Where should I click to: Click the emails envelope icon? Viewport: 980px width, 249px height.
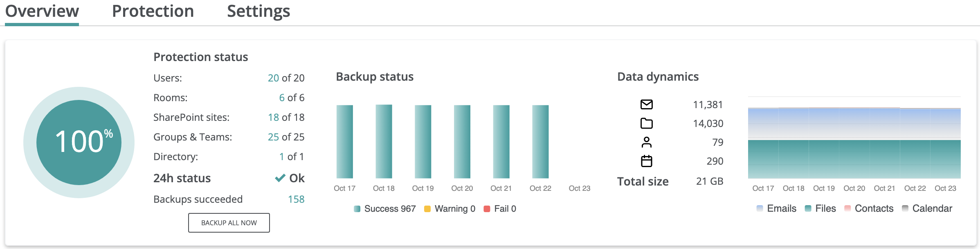coord(646,104)
